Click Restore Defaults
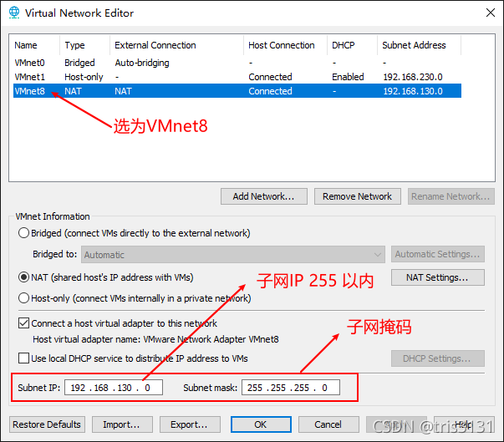 coord(47,424)
